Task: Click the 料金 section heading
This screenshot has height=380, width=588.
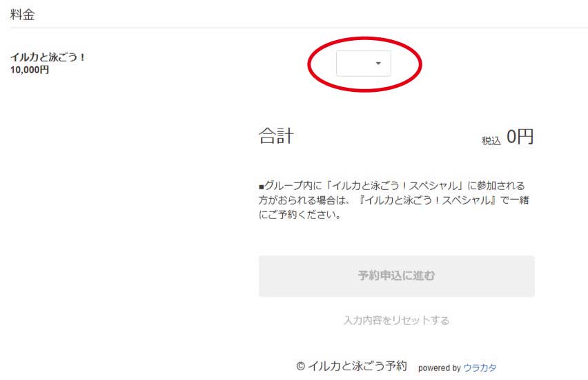Action: point(23,15)
